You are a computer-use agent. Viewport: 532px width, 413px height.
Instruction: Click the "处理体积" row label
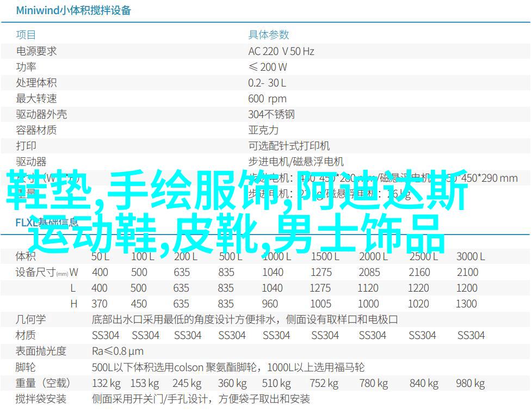(36, 83)
